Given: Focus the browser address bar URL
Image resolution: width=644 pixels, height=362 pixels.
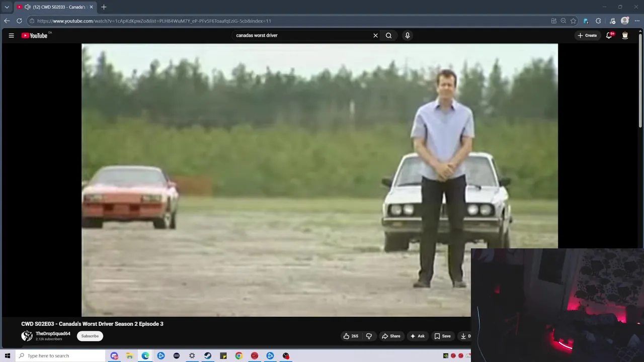Looking at the screenshot, I should click(154, 21).
